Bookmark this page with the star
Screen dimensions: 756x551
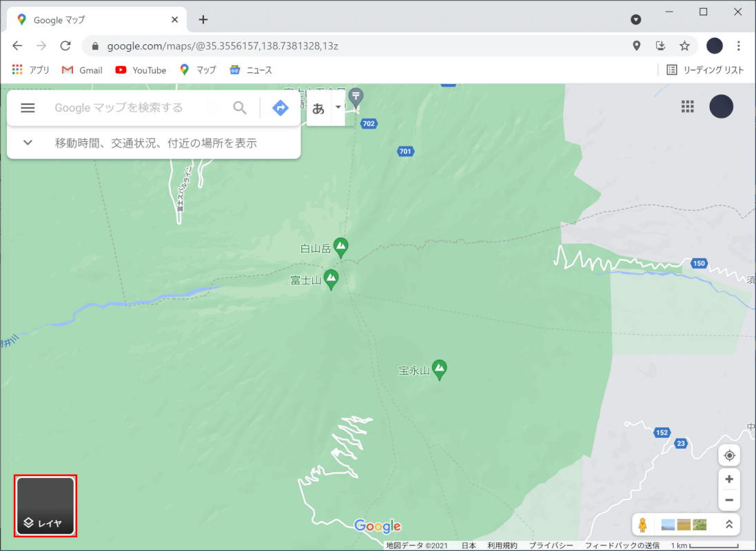pyautogui.click(x=684, y=45)
